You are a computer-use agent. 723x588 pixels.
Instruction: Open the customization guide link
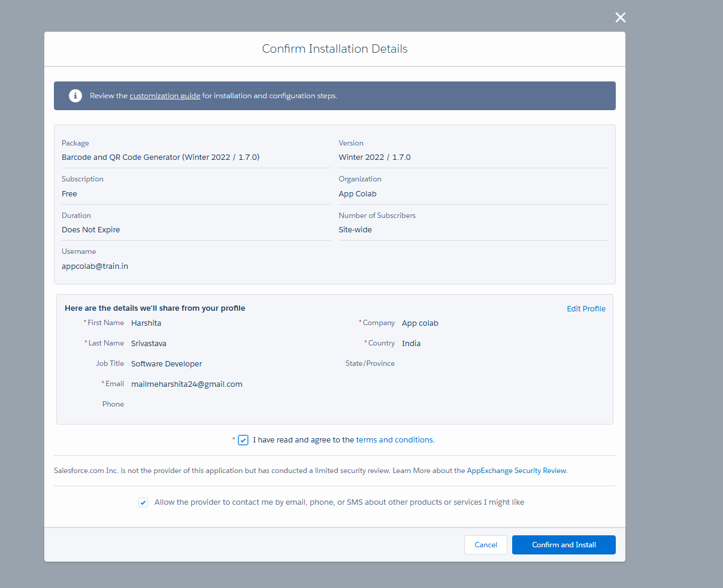165,95
